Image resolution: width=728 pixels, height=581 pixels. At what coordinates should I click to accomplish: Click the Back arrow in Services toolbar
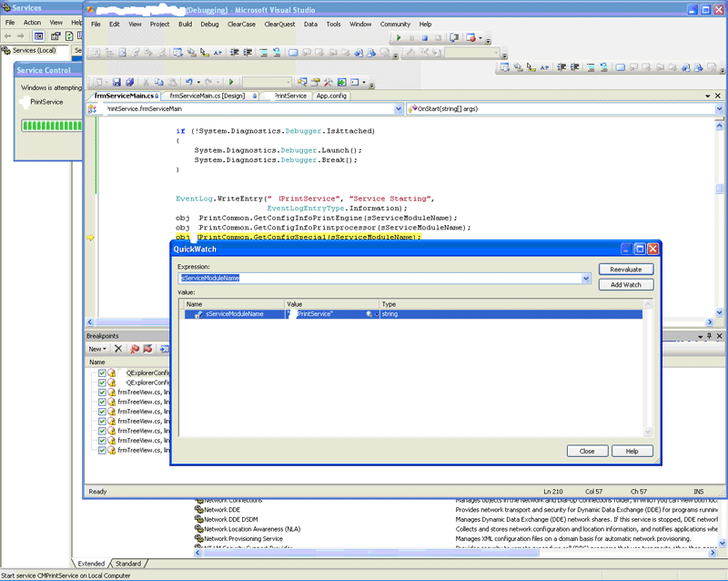[7, 36]
